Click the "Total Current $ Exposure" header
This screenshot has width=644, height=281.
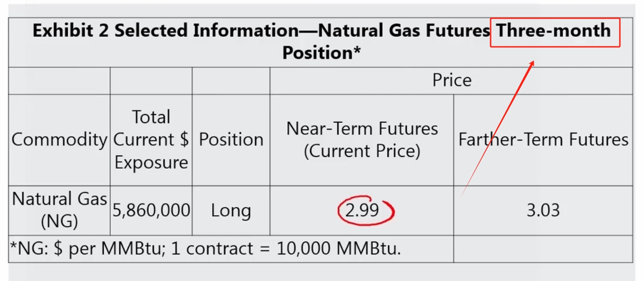151,140
